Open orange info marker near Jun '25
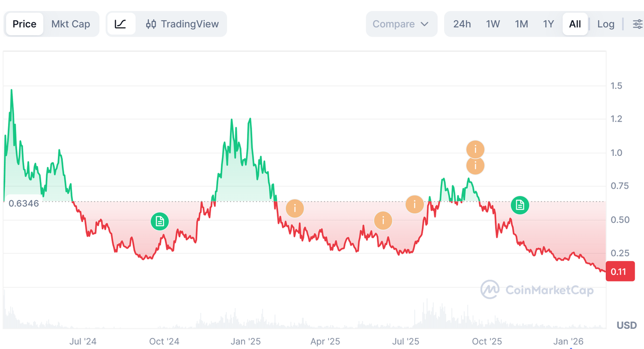644x349 pixels. click(383, 221)
